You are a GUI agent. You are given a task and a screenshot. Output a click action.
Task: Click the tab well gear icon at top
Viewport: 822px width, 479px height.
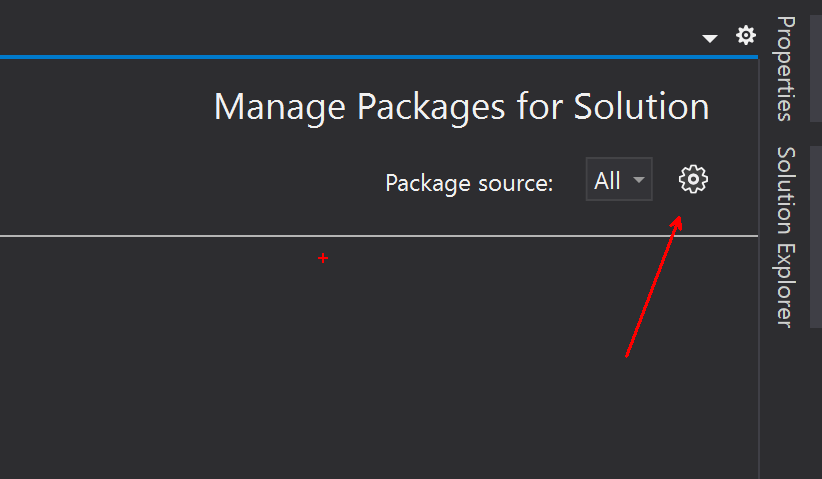click(745, 36)
